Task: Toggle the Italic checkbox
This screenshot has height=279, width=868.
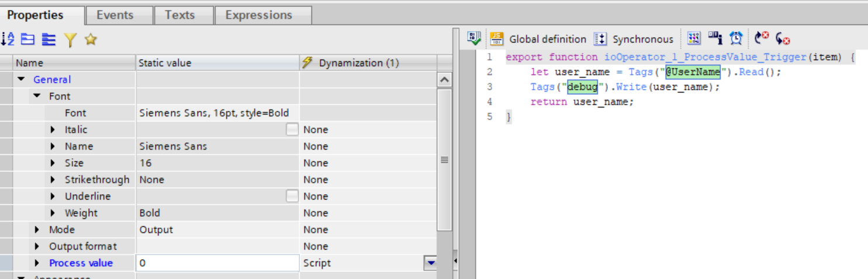Action: (292, 130)
